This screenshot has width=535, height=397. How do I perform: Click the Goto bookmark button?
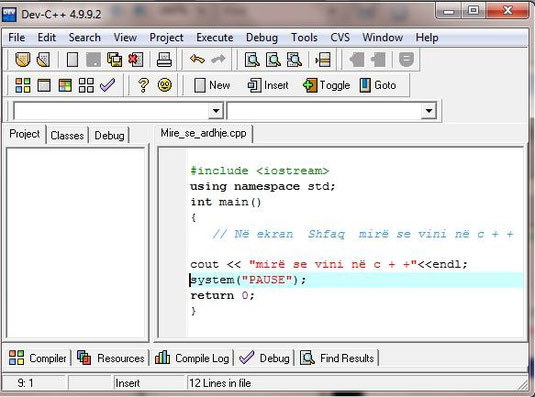(378, 85)
